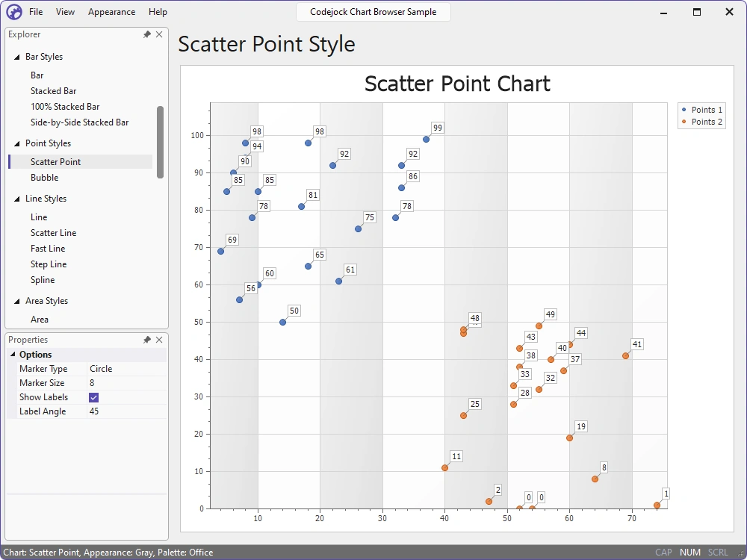Click the Show Labels property label

click(43, 397)
